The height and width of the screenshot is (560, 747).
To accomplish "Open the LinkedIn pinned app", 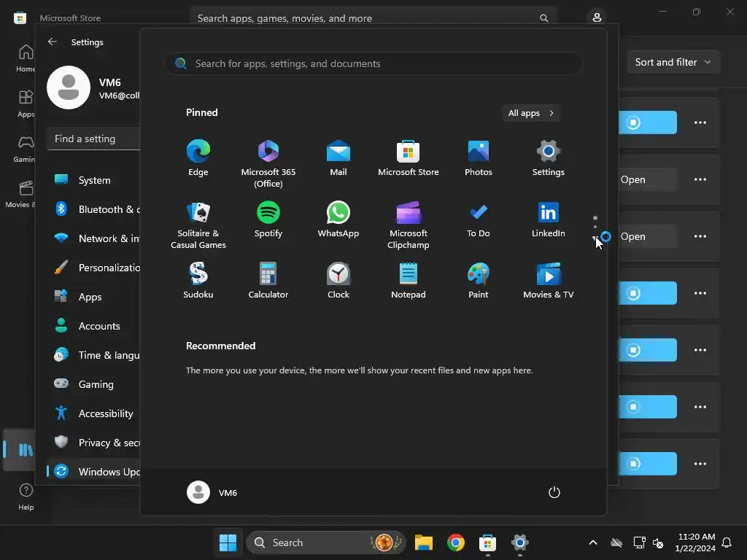I will tap(549, 219).
